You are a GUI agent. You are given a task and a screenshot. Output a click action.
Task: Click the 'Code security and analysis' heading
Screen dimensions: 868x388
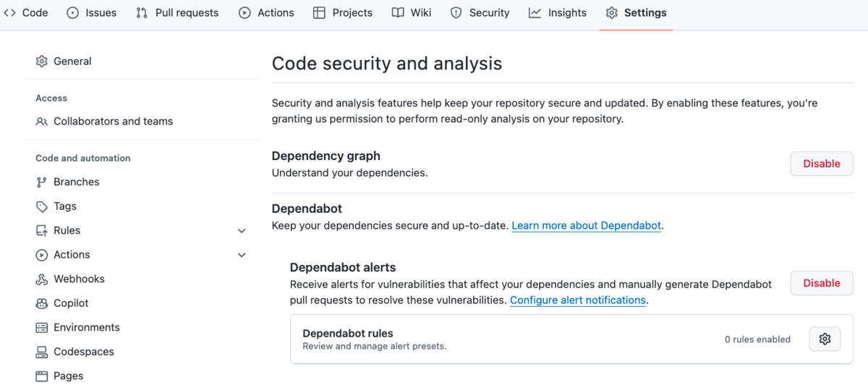point(387,64)
